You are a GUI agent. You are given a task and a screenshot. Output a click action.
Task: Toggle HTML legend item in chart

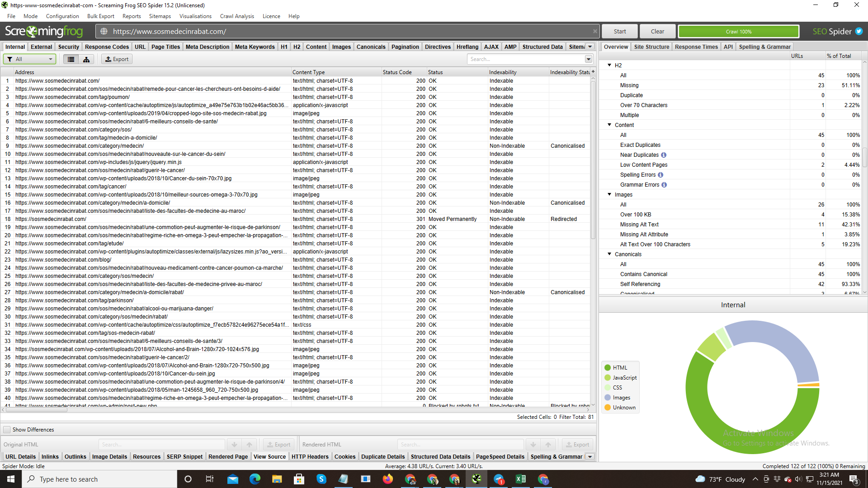coord(619,368)
